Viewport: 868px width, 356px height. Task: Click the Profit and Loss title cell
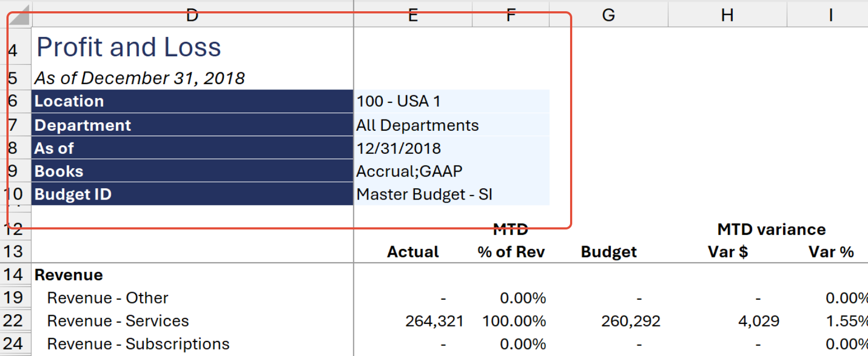(129, 47)
